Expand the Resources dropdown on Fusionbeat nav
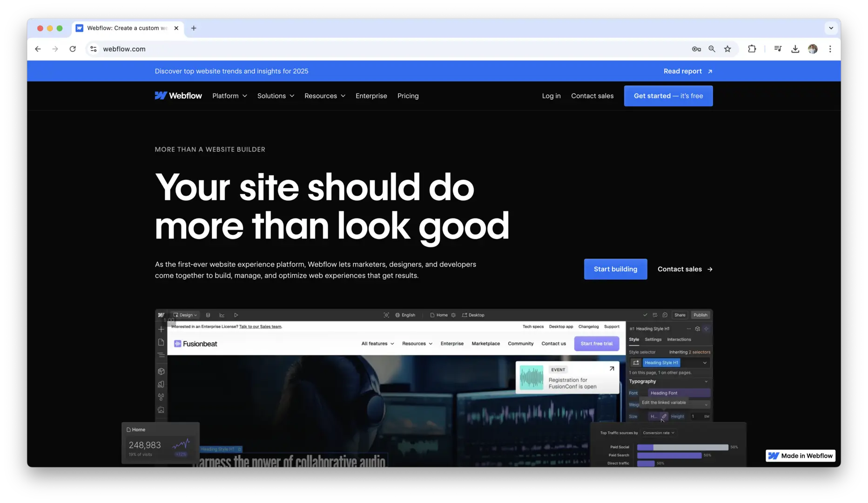Screen dimensions: 868x503 [417, 344]
